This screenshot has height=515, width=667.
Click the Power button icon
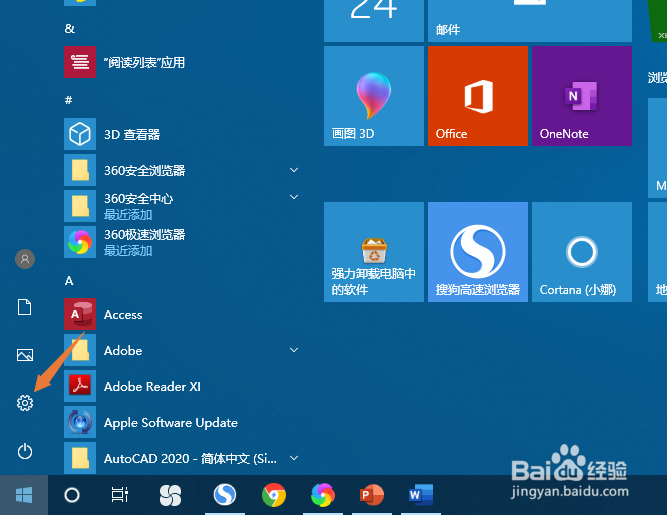[25, 451]
